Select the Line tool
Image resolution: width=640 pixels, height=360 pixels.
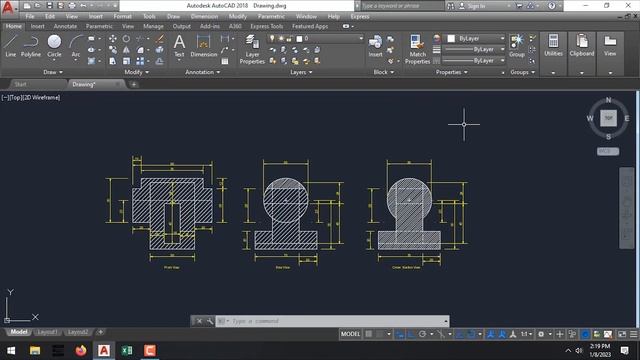coord(11,46)
